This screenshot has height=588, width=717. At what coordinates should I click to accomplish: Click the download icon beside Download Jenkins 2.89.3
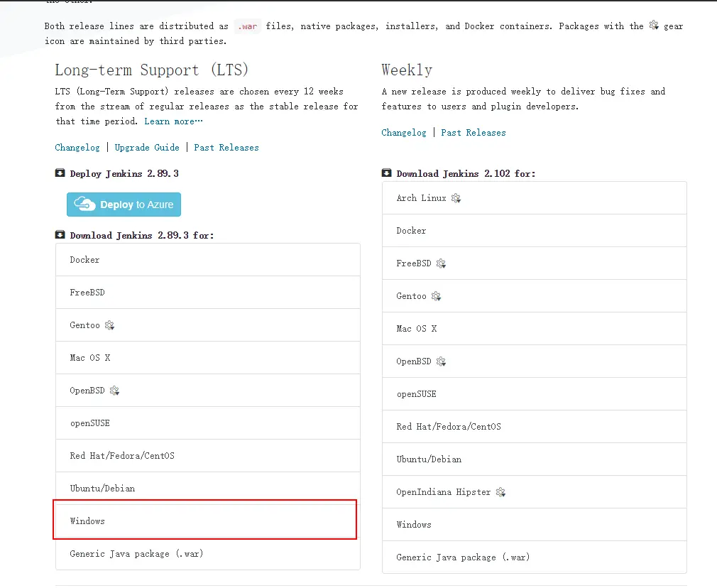point(60,235)
